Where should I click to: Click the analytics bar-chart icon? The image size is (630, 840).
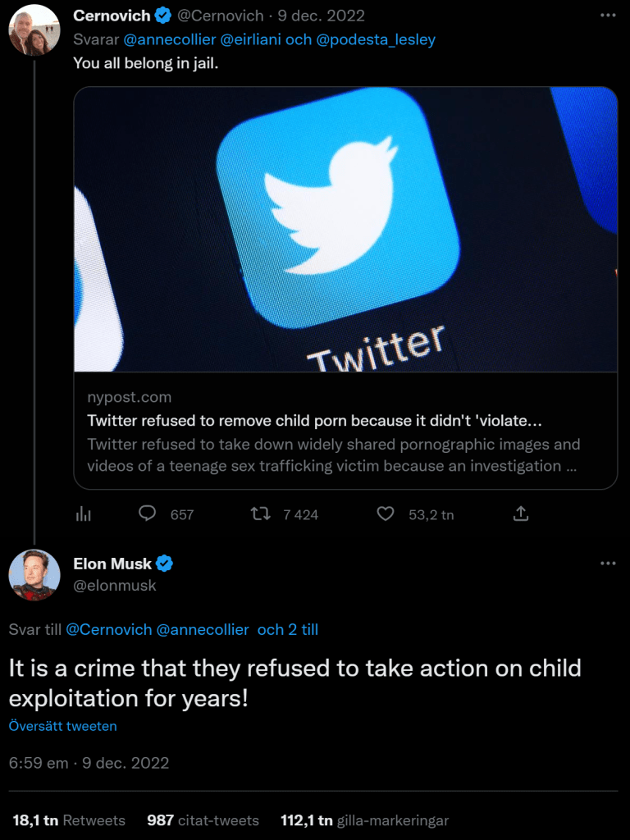[84, 514]
